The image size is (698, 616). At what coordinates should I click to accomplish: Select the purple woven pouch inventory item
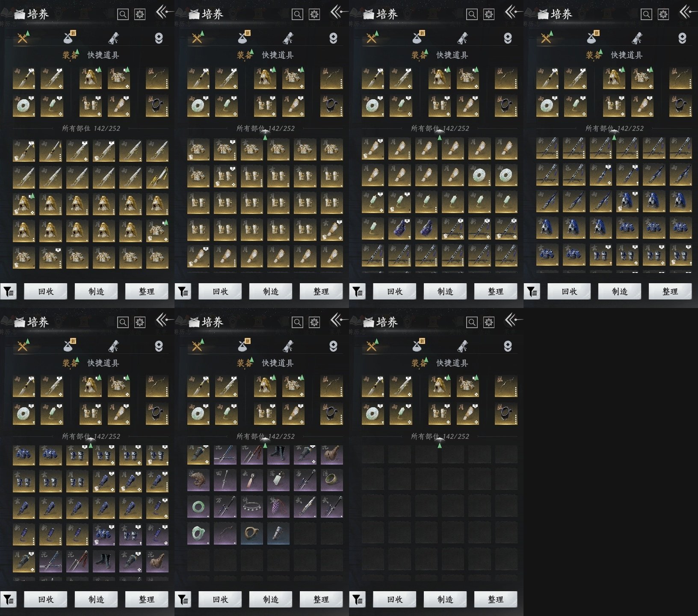278,506
